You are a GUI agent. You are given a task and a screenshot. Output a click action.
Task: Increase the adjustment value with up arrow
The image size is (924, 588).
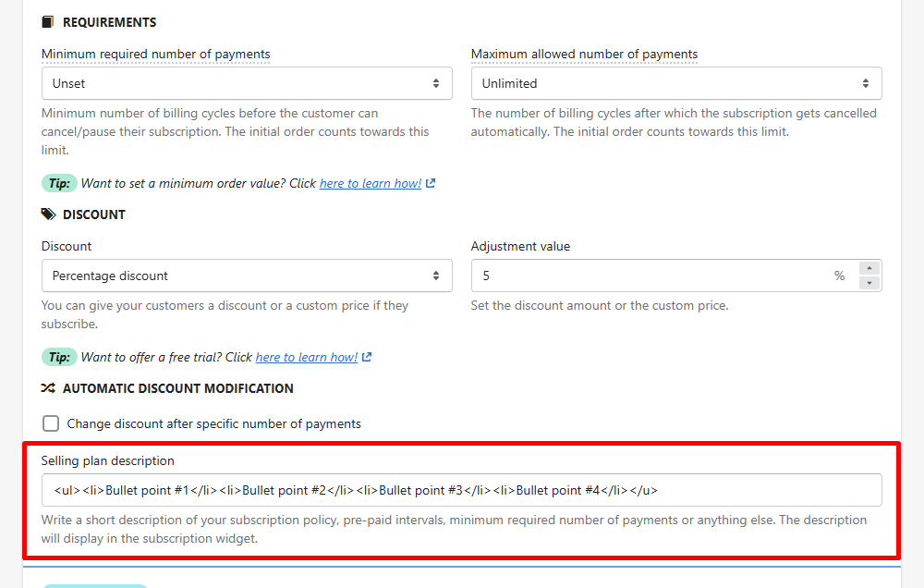869,268
